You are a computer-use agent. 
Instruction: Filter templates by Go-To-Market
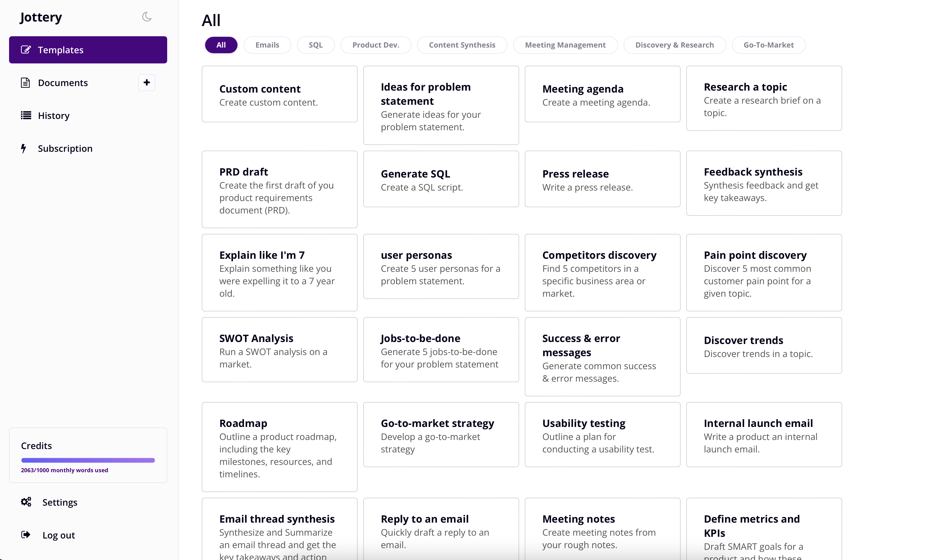[768, 45]
